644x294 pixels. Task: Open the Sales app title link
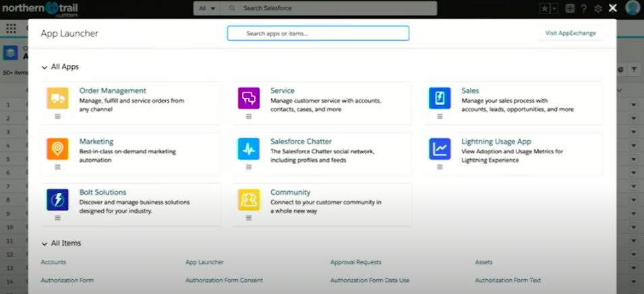(x=470, y=91)
